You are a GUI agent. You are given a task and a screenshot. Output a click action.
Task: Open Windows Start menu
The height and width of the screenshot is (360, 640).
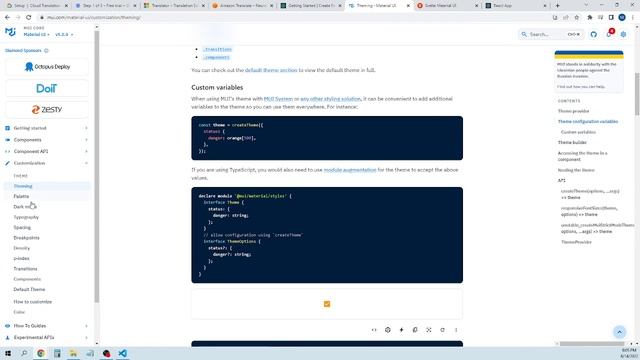pos(8,353)
